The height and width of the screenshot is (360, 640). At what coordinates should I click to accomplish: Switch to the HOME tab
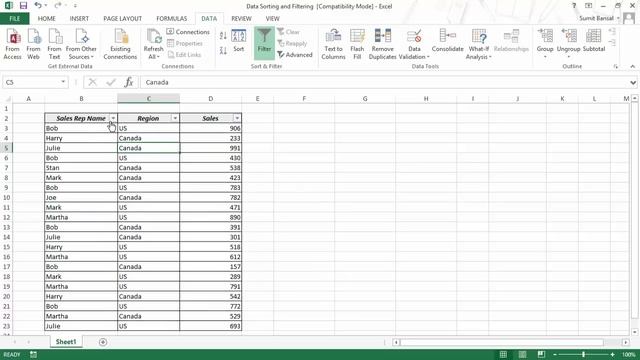pos(47,18)
